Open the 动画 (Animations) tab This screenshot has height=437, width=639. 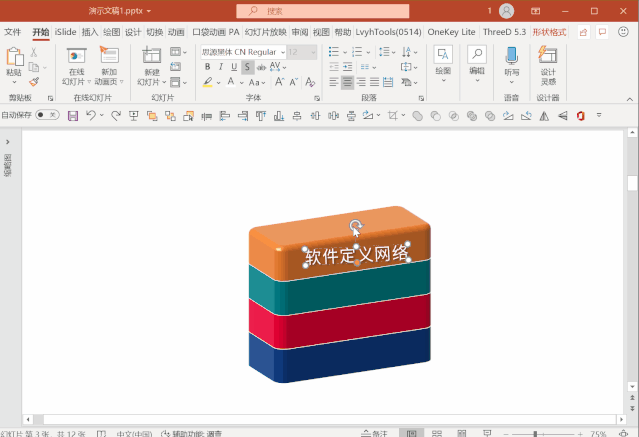(176, 32)
